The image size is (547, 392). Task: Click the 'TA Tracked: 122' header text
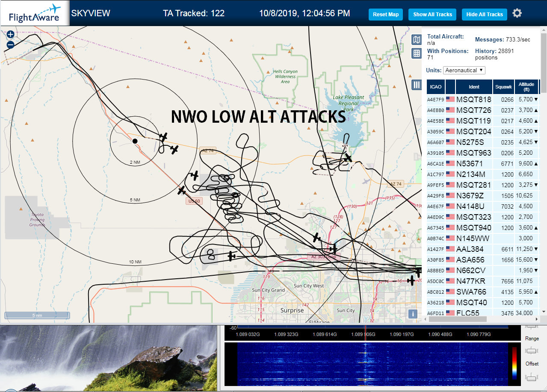coord(194,13)
